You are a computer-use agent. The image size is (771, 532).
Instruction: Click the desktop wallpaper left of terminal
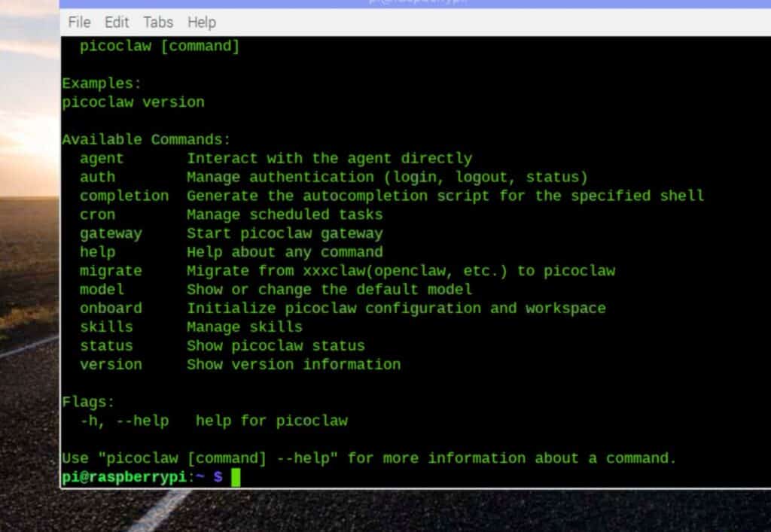[30, 263]
